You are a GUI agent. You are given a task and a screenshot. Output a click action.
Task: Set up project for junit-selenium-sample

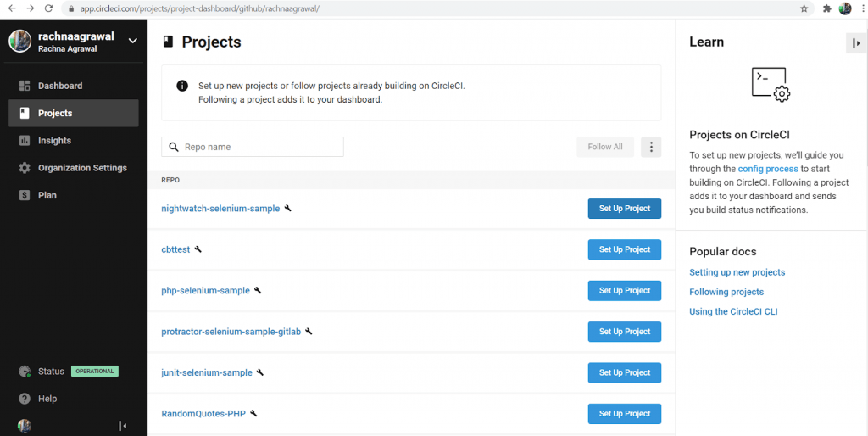(x=625, y=373)
